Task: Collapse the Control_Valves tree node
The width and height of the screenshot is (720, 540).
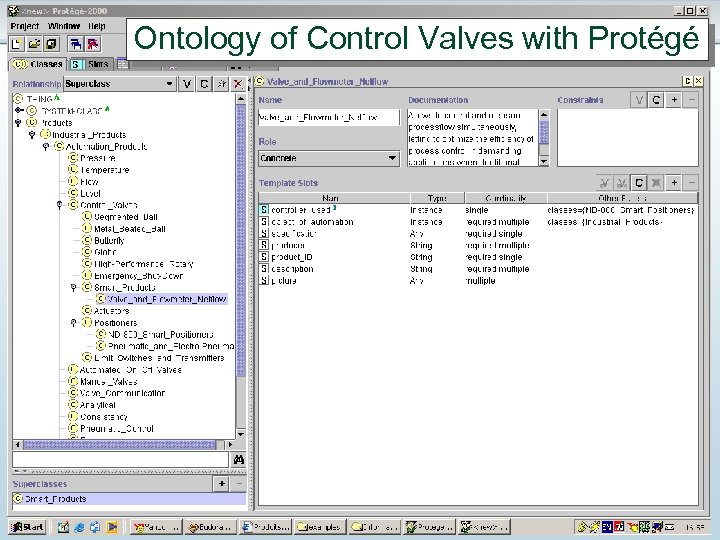Action: [x=60, y=205]
